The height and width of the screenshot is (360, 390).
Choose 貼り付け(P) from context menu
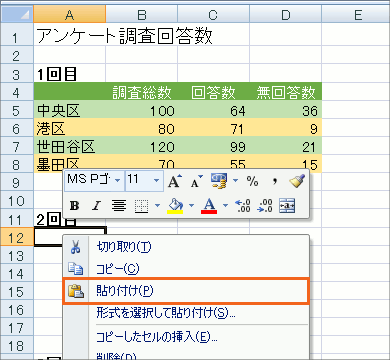[x=186, y=291]
